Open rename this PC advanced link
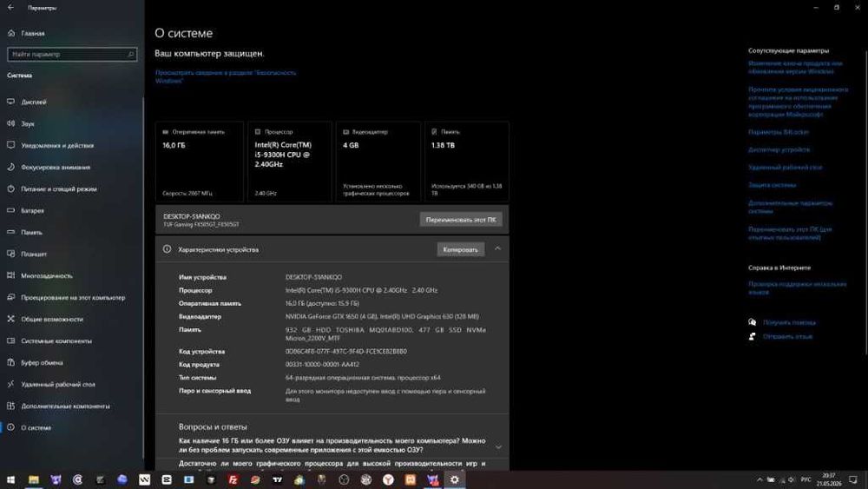868x489 pixels. [x=790, y=233]
